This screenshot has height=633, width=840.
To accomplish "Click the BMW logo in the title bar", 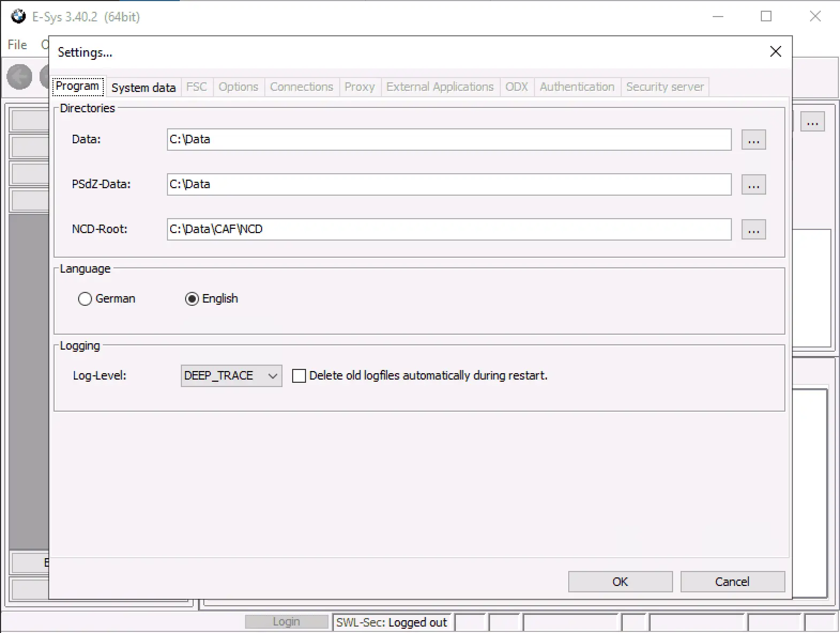I will (18, 17).
